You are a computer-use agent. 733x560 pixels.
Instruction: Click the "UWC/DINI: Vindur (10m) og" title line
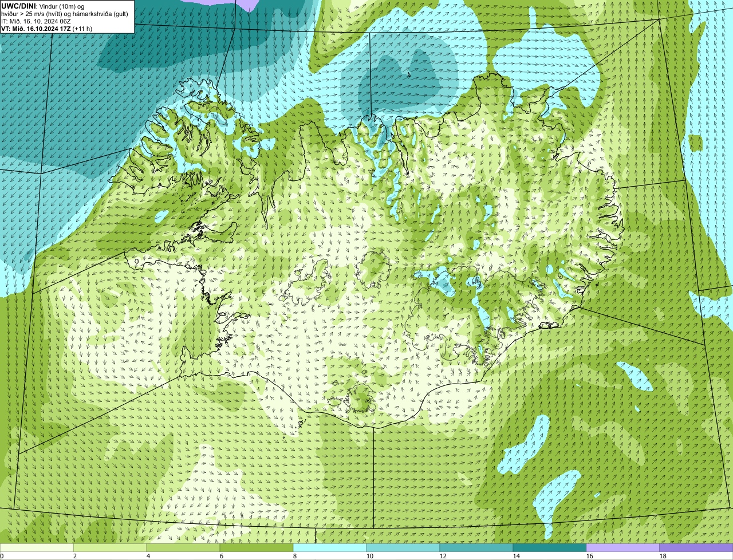42,6
